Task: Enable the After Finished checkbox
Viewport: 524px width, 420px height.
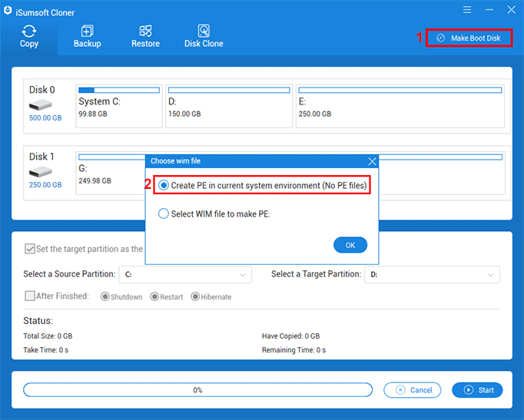Action: coord(30,296)
